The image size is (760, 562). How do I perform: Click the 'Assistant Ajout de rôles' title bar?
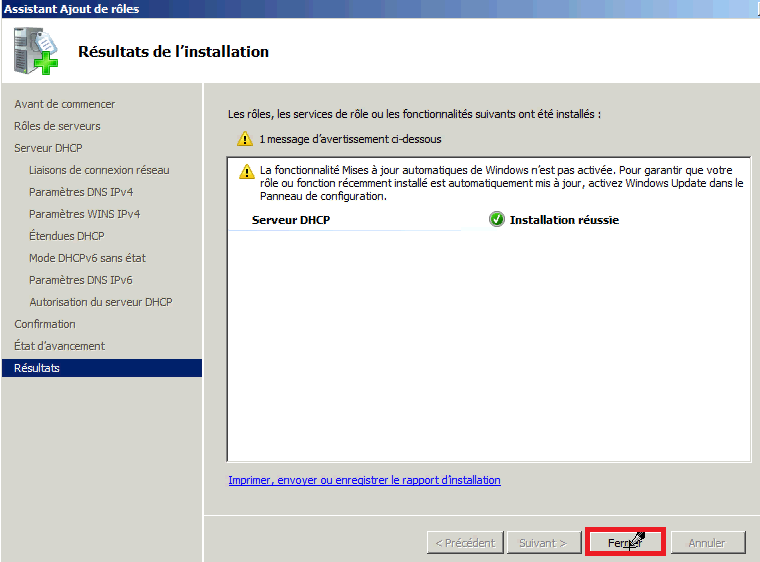point(380,9)
